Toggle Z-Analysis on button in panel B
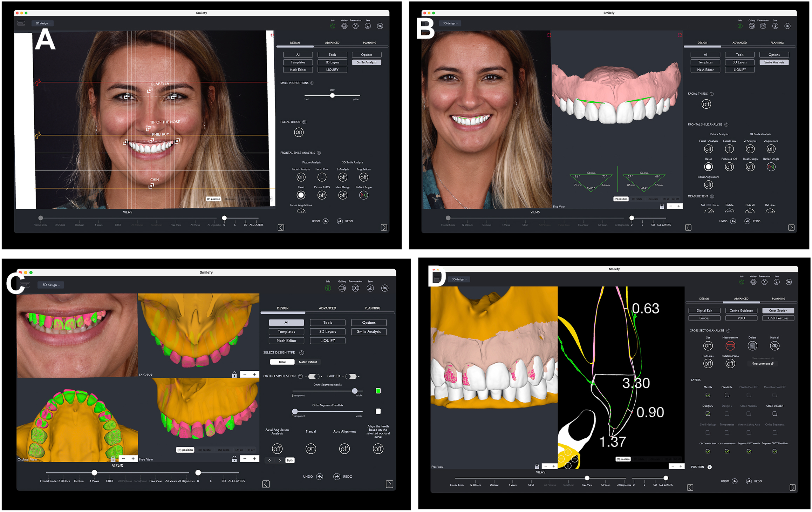This screenshot has width=812, height=512. tap(750, 149)
